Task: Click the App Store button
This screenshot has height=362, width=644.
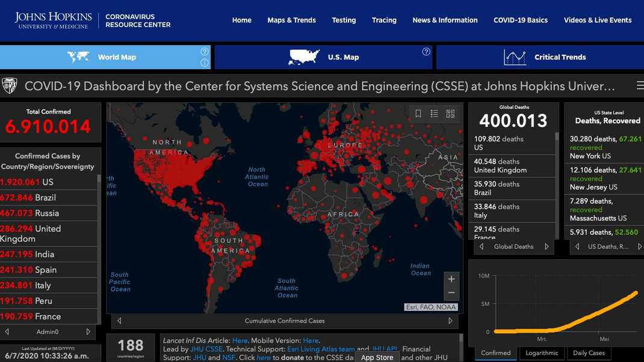Action: (377, 357)
